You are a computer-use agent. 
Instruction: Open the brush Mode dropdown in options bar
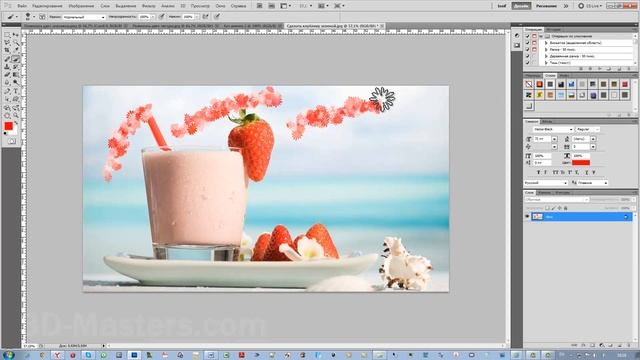(x=84, y=17)
